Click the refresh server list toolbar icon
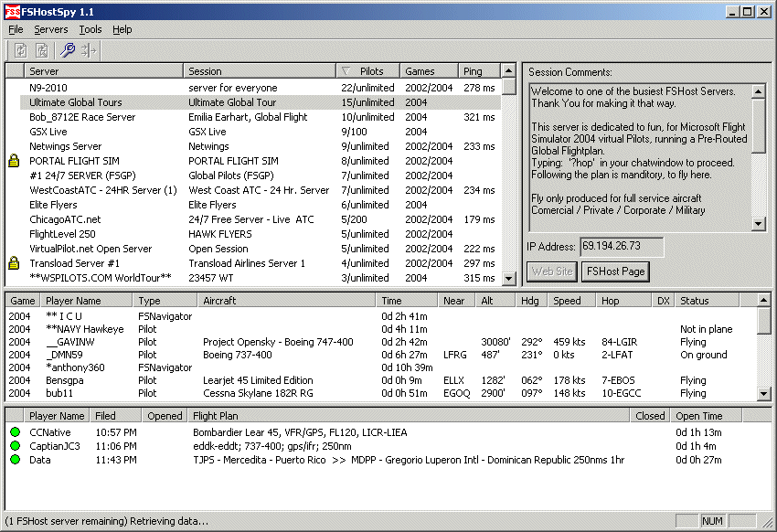 pyautogui.click(x=20, y=50)
